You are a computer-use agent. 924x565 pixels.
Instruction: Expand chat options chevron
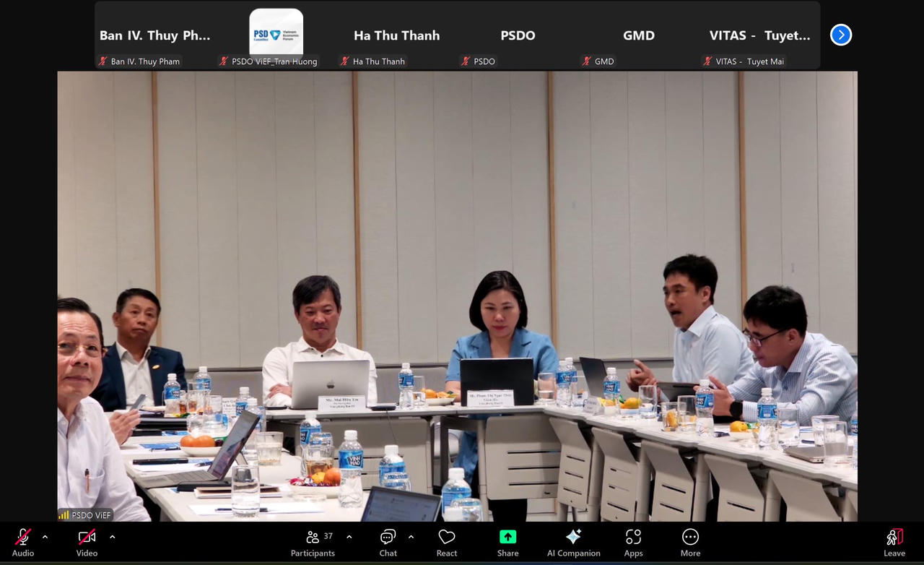[x=411, y=537]
